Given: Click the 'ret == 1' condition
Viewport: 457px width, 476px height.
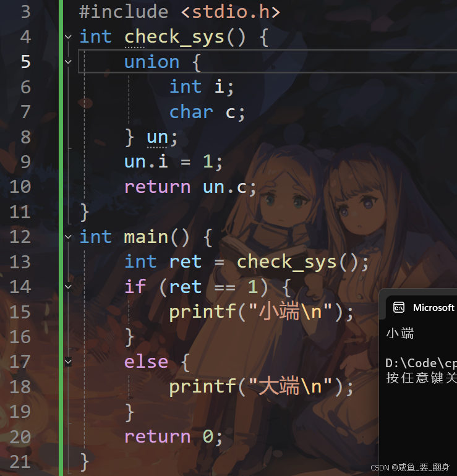Looking at the screenshot, I should (x=214, y=287).
